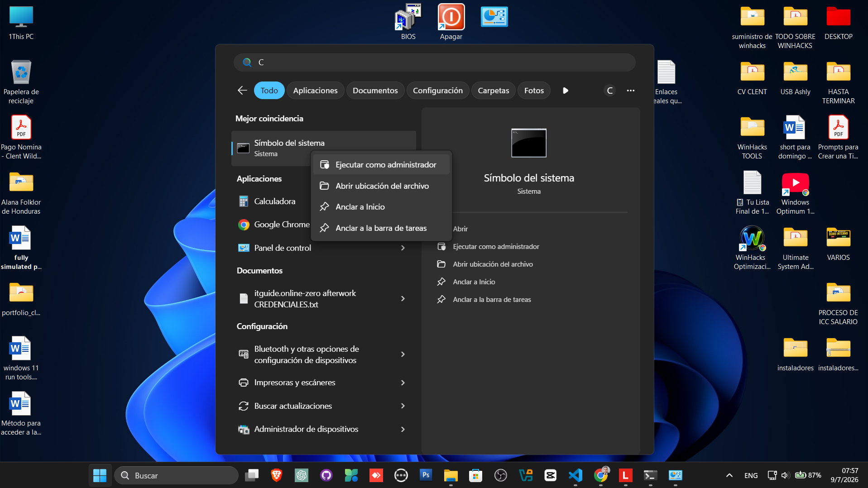The height and width of the screenshot is (488, 868).
Task: Open Terminal from taskbar
Action: coord(650,475)
